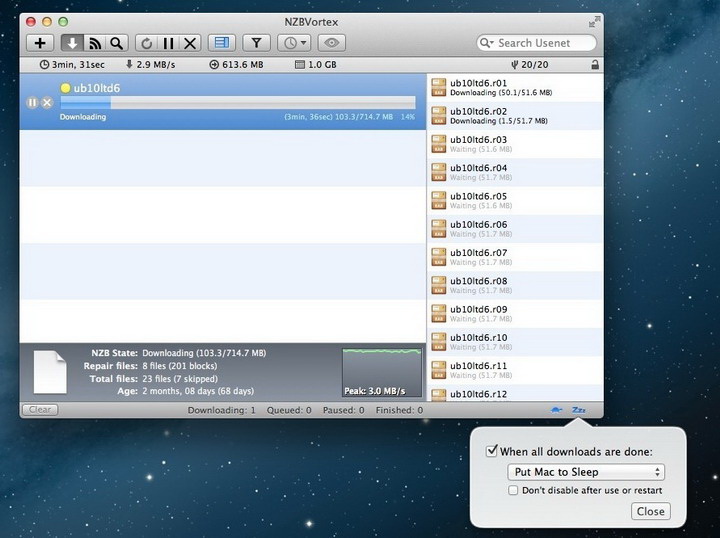Click the refresh toolbar icon

coord(147,43)
